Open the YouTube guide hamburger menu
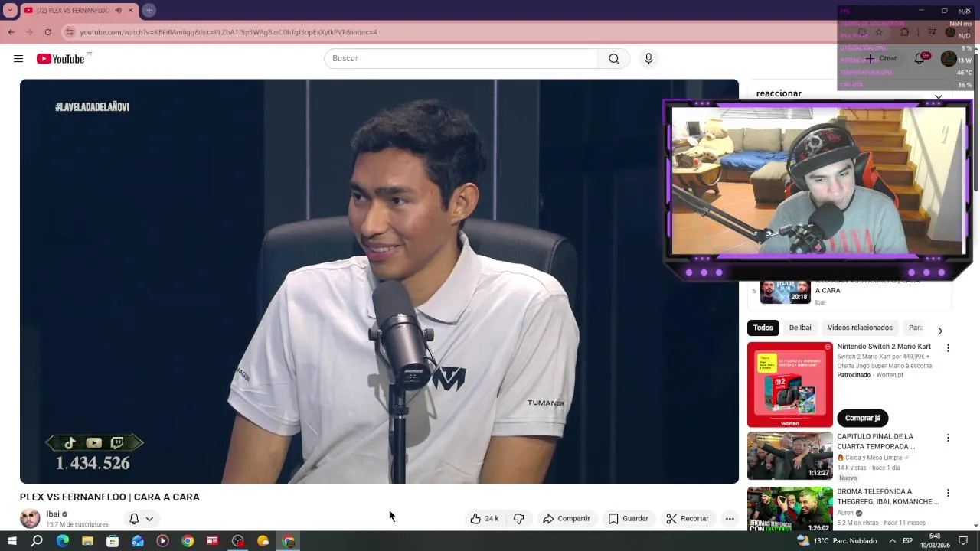 pyautogui.click(x=18, y=59)
